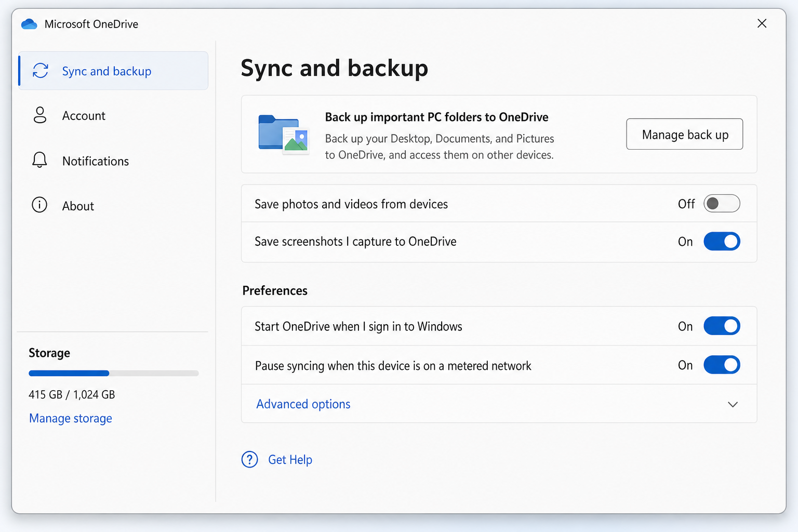
Task: Open the Account section
Action: [x=113, y=115]
